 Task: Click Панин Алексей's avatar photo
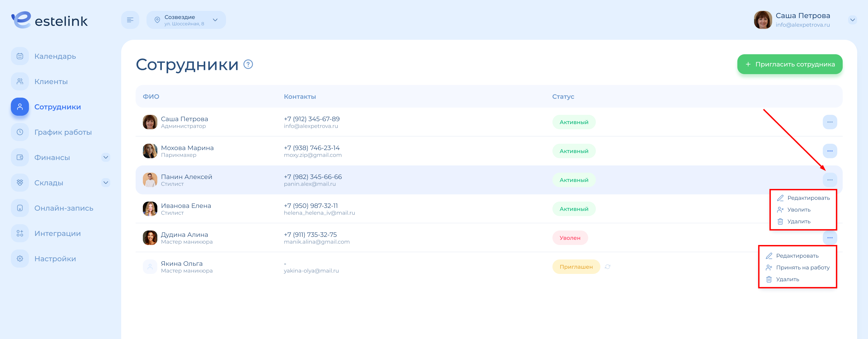click(150, 180)
